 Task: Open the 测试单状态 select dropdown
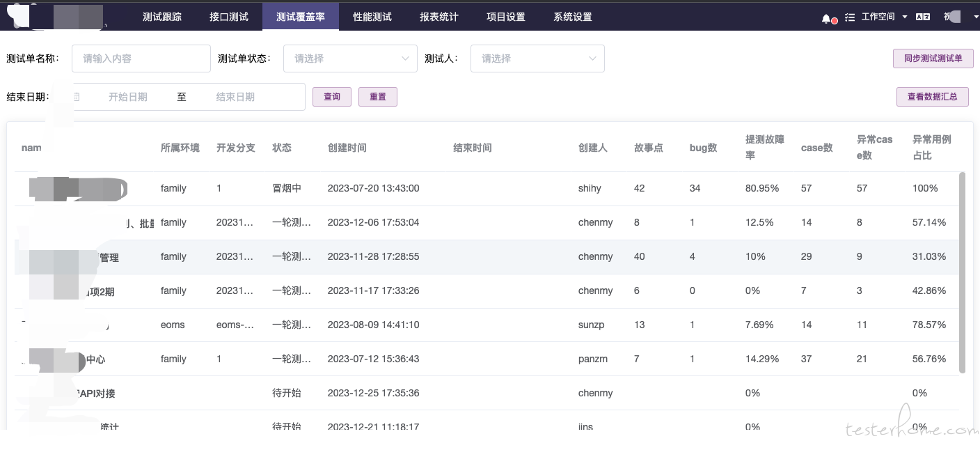350,59
